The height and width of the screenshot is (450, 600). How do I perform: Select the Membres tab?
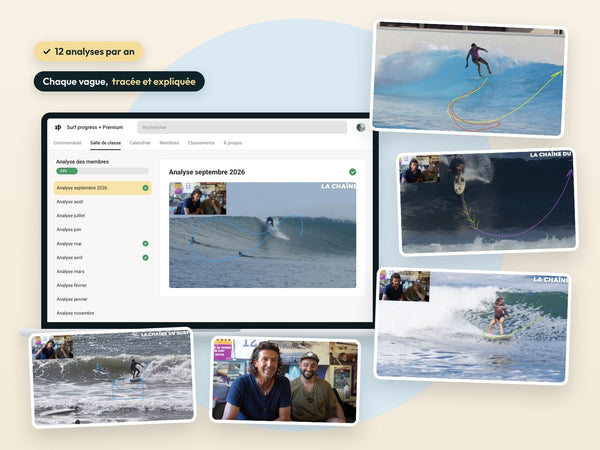point(169,143)
